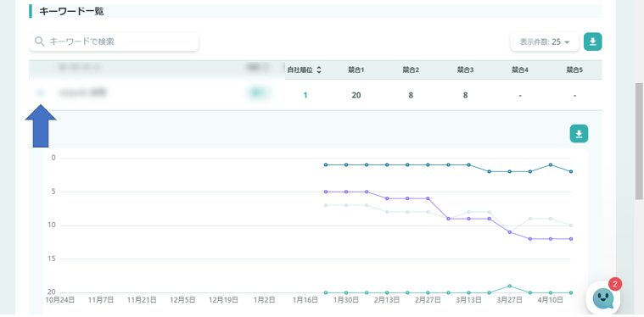Focus the キーワードで検索 search field
Viewport: 644px width, 317px height.
114,42
